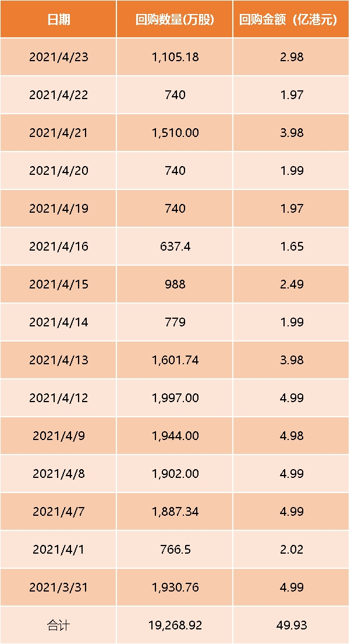Click the date cell 2021/3/31
This screenshot has width=351, height=644.
click(x=58, y=587)
